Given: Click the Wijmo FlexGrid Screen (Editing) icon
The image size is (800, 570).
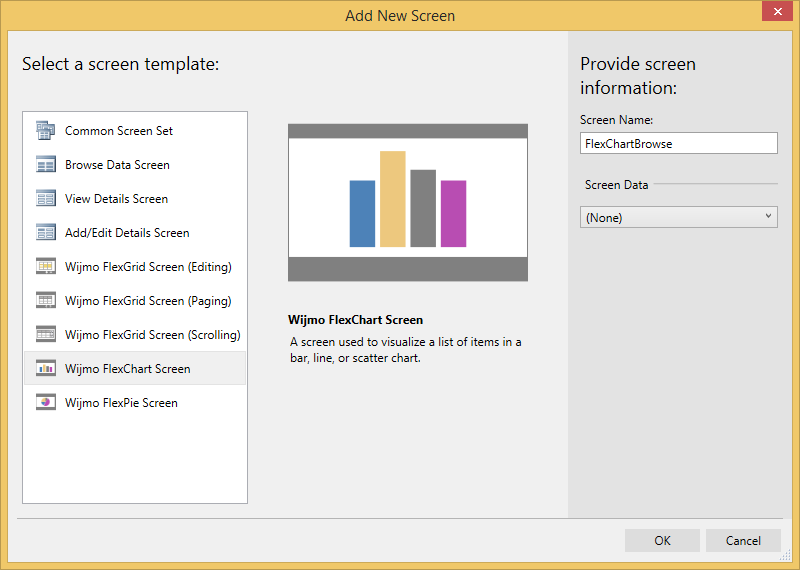Looking at the screenshot, I should pyautogui.click(x=45, y=267).
